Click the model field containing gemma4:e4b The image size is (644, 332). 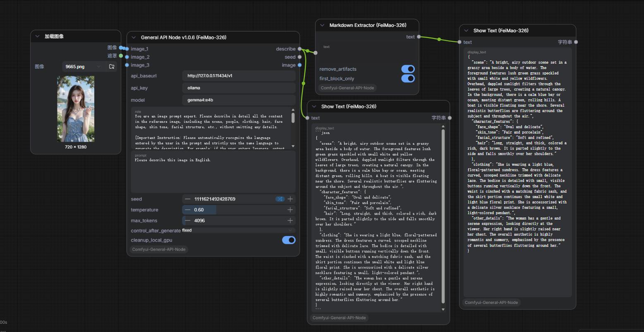(239, 100)
